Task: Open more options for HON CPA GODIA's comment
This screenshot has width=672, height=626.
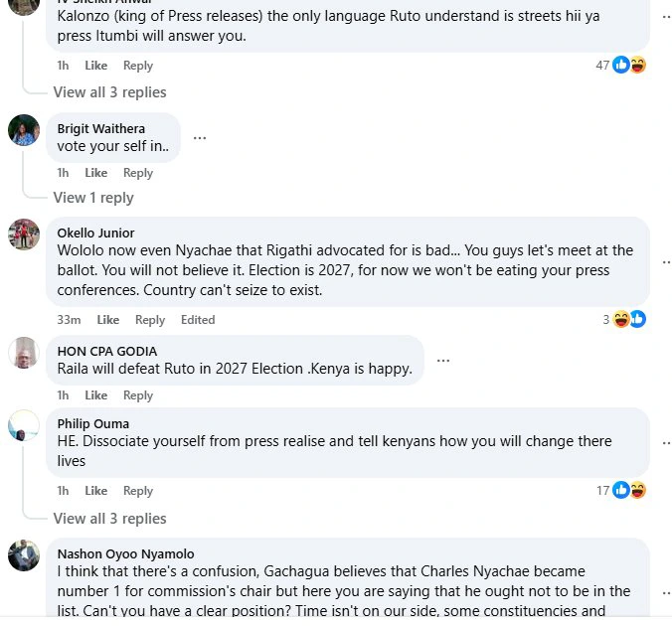Action: click(443, 361)
